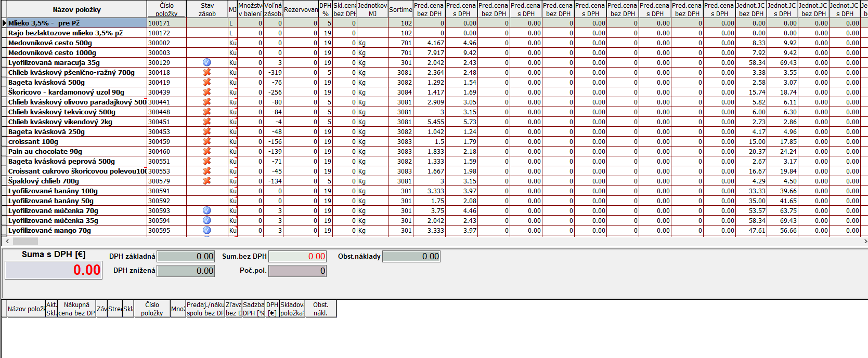Click red X icon for Chlieb kváskový víkendový 2kg
868x358 pixels.
click(207, 122)
